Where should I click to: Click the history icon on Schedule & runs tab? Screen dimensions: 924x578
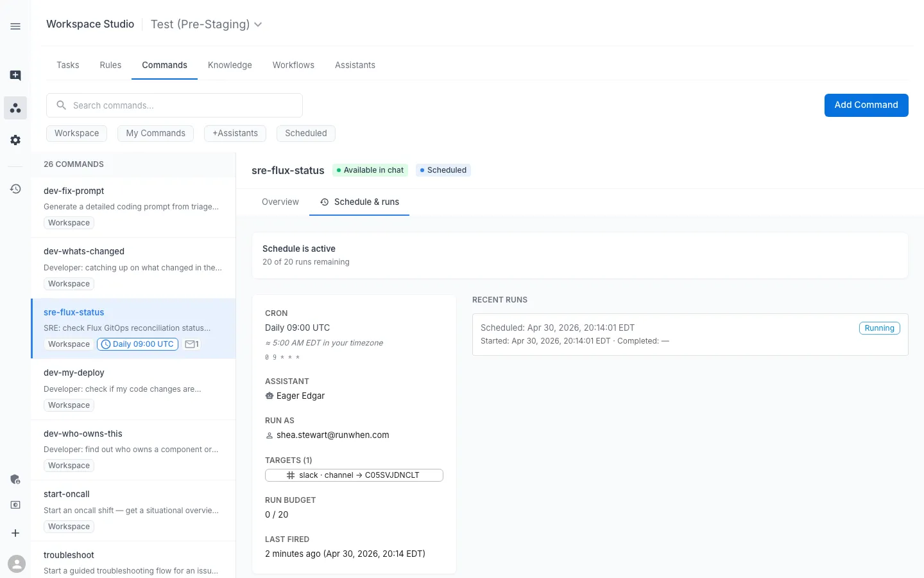point(325,202)
